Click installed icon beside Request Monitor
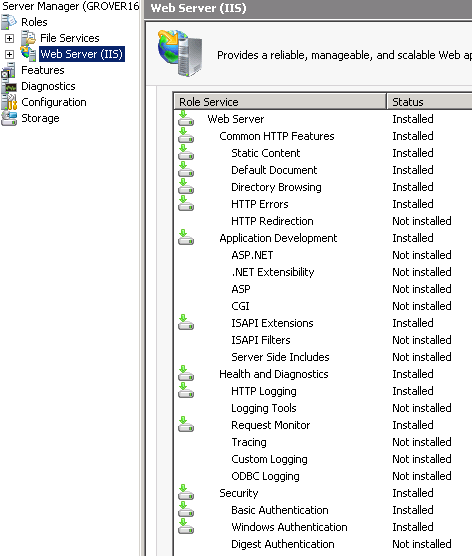472x556 pixels. 186,425
